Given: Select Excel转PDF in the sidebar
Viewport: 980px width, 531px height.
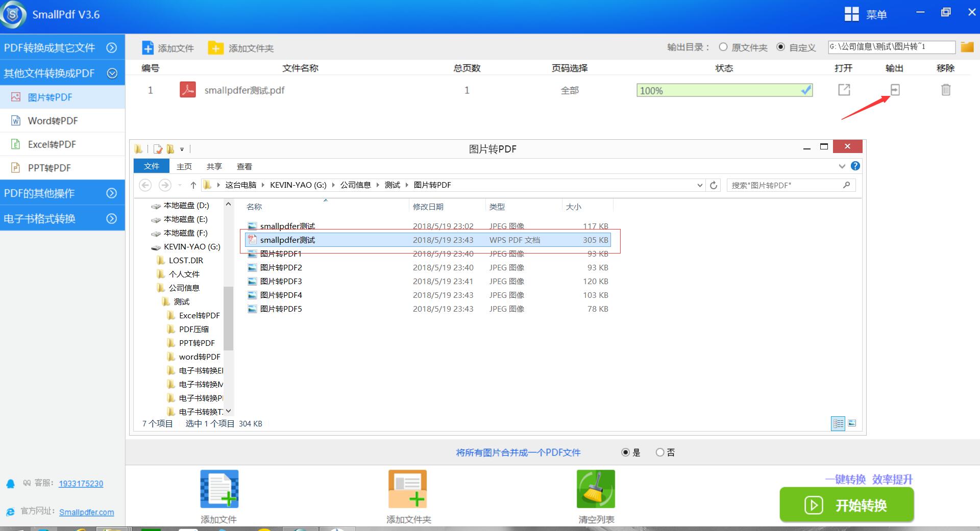Looking at the screenshot, I should pos(52,144).
